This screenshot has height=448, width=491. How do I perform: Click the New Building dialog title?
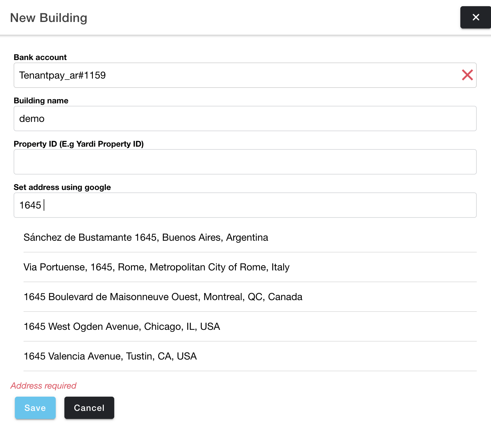(x=49, y=18)
